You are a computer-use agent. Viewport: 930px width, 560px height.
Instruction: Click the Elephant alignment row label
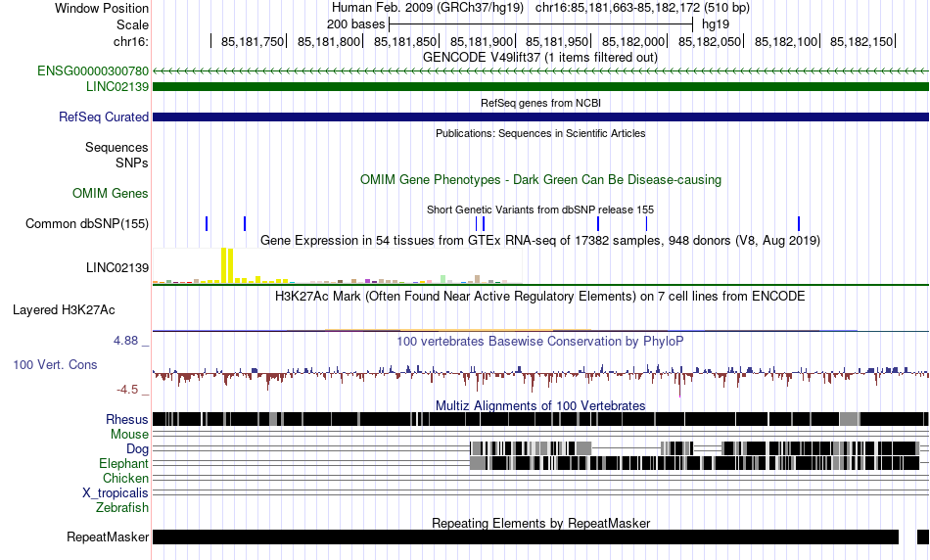(x=124, y=463)
